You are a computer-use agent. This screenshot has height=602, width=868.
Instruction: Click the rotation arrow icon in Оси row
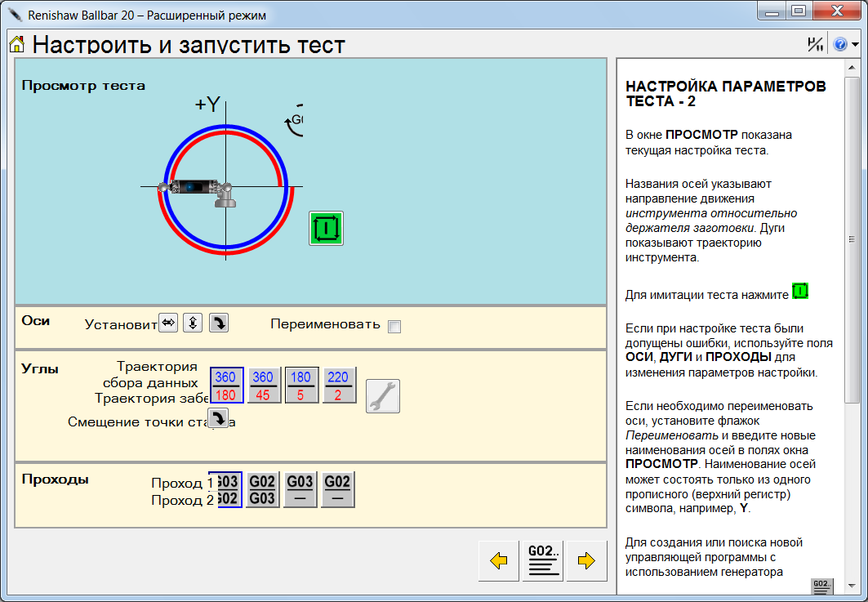(219, 323)
